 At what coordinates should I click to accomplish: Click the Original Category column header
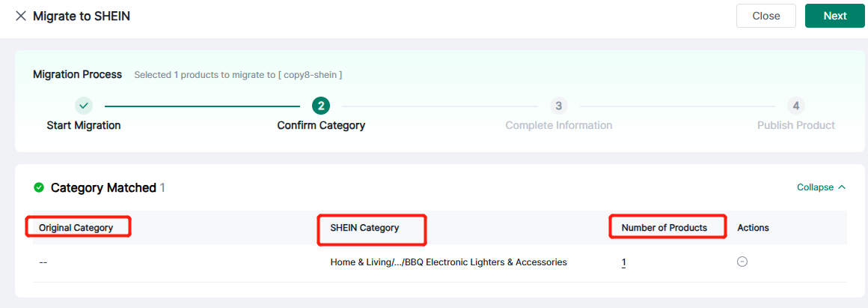pyautogui.click(x=76, y=228)
